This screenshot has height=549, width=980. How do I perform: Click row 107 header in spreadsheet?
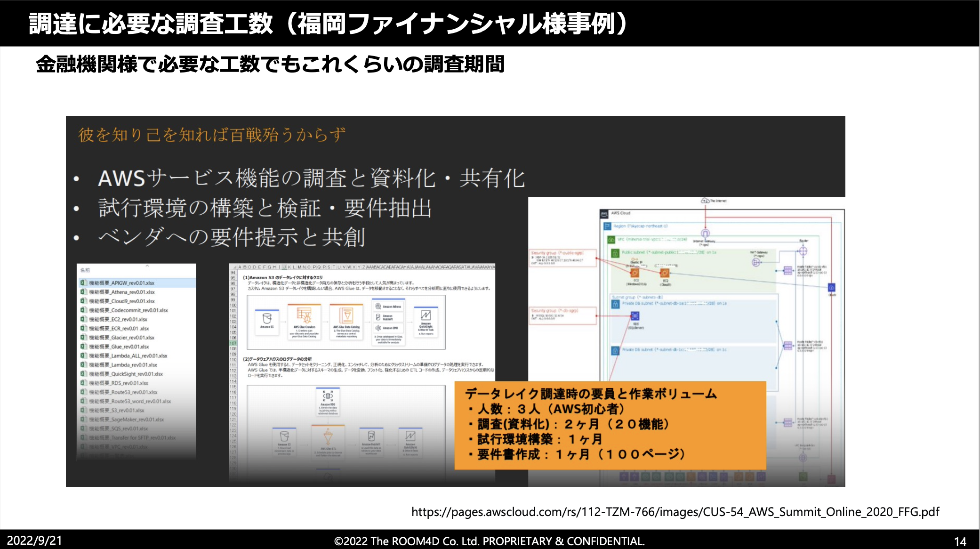[233, 343]
